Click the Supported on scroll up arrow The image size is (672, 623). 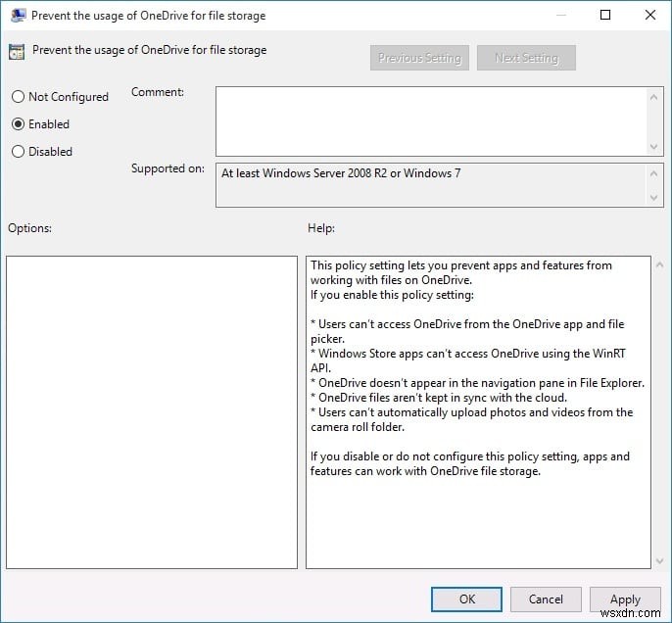[x=653, y=173]
